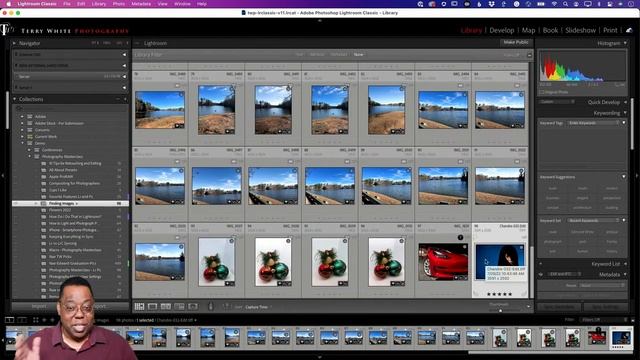
Task: Open the Map module
Action: pos(528,30)
